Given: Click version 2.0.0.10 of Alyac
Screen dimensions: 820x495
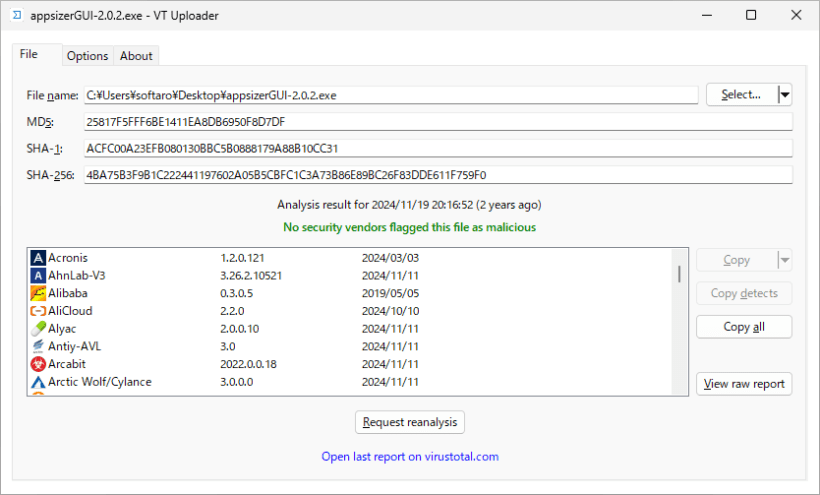Looking at the screenshot, I should [x=240, y=329].
